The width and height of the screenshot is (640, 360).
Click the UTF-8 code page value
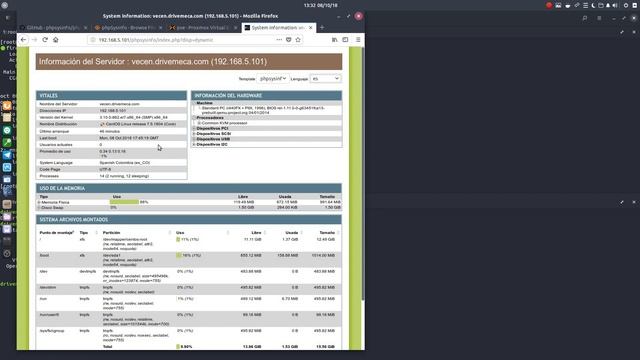point(105,169)
